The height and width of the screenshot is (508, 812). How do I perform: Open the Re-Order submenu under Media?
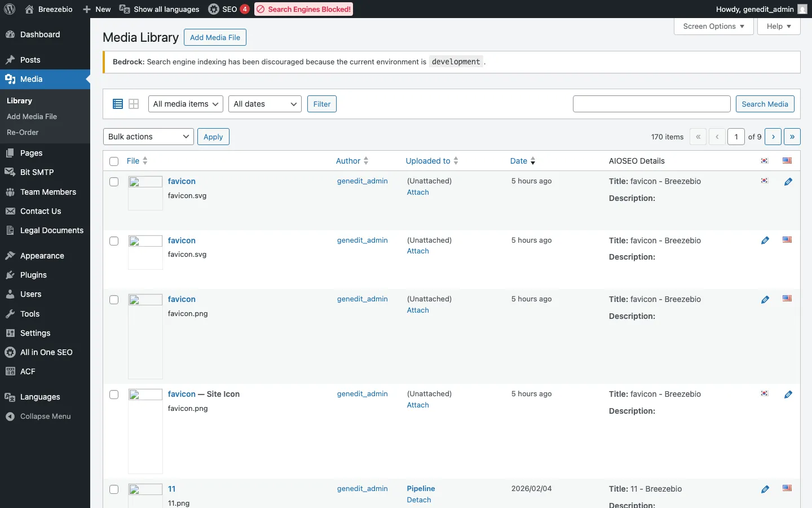(x=23, y=132)
